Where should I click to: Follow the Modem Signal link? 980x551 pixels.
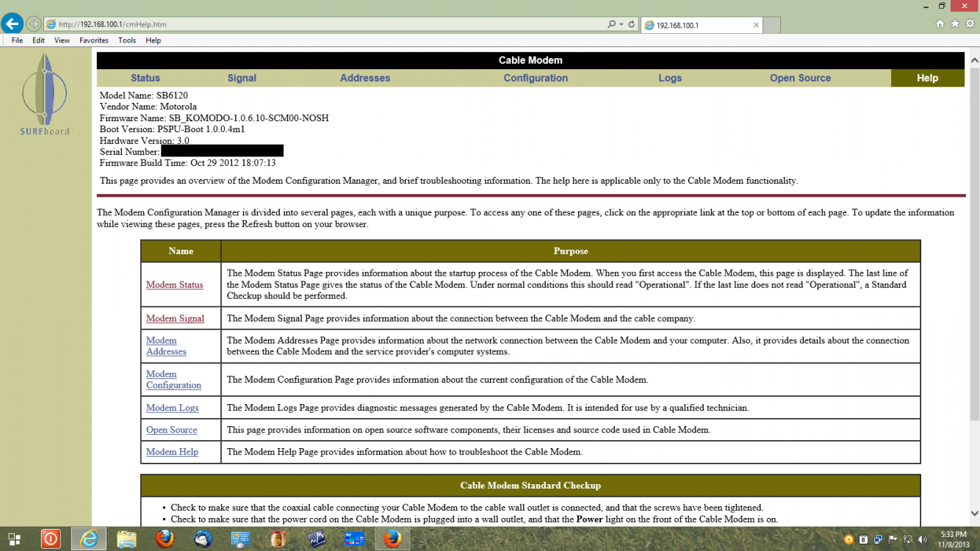pos(175,318)
